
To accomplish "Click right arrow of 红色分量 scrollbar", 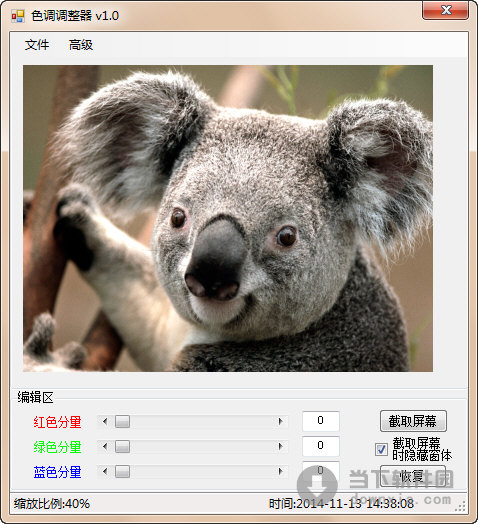I will point(280,421).
